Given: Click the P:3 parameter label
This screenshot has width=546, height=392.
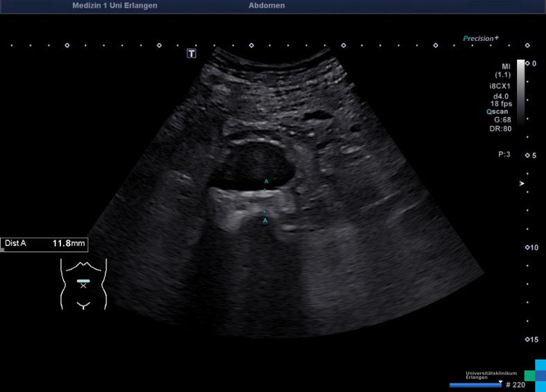Looking at the screenshot, I should (x=504, y=154).
